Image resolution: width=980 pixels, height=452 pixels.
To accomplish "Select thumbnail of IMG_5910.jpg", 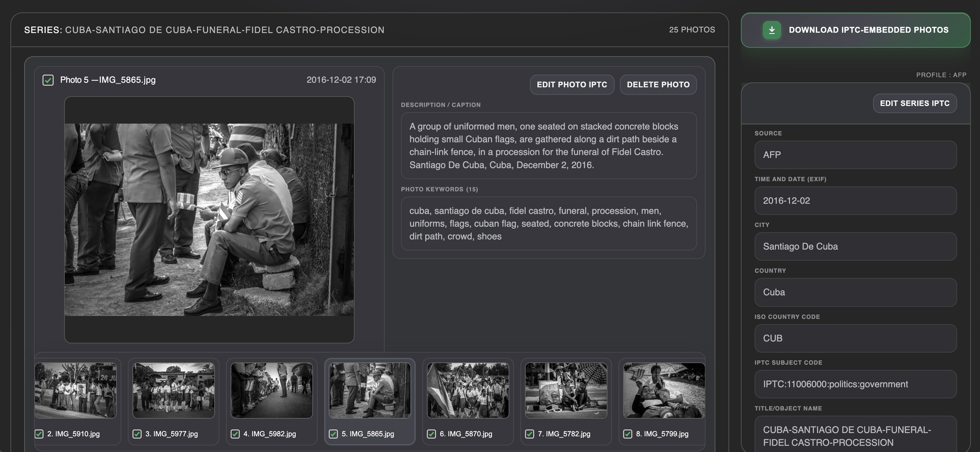I will point(76,391).
